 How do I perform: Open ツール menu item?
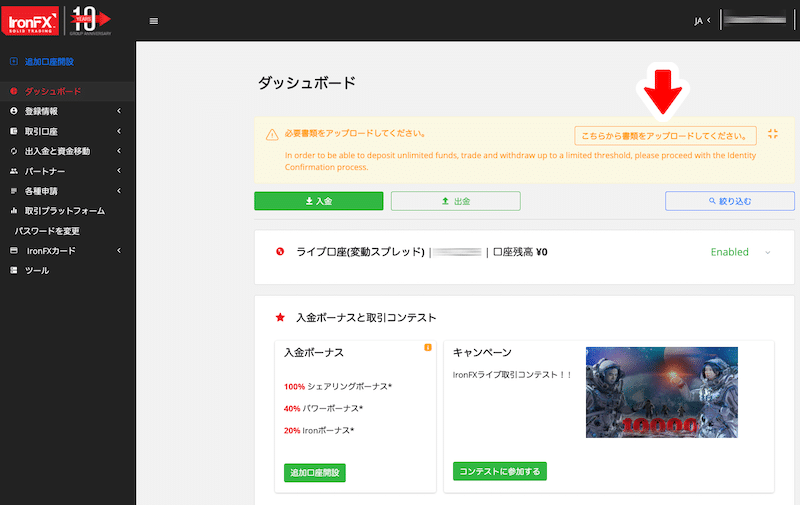point(37,270)
